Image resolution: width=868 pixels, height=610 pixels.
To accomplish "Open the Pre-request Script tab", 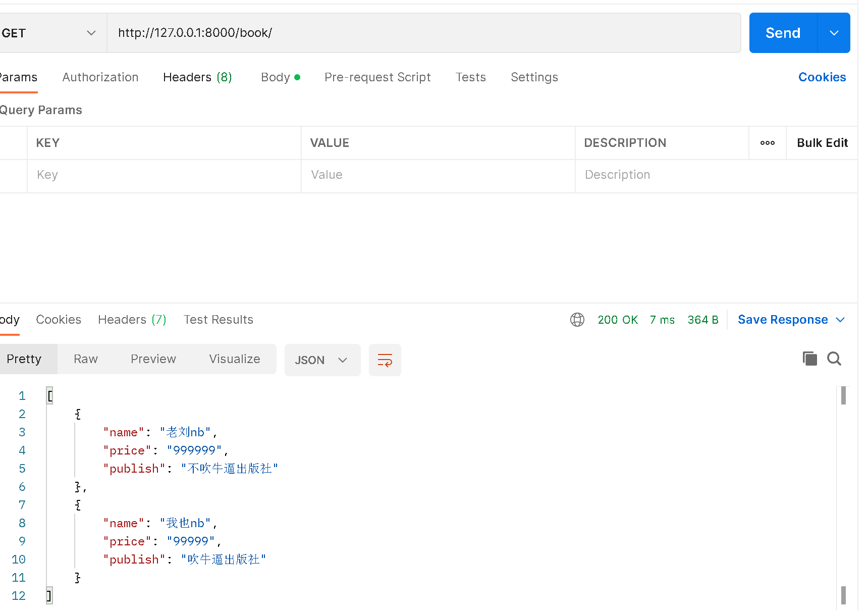I will tap(377, 77).
